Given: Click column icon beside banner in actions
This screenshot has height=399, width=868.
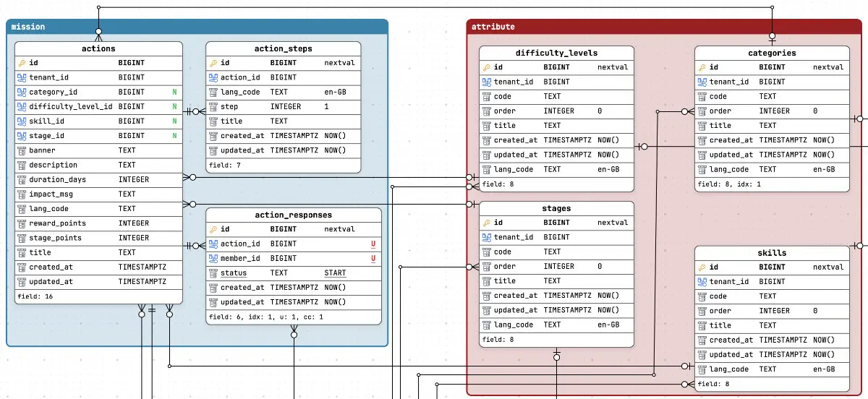Looking at the screenshot, I should pyautogui.click(x=21, y=150).
